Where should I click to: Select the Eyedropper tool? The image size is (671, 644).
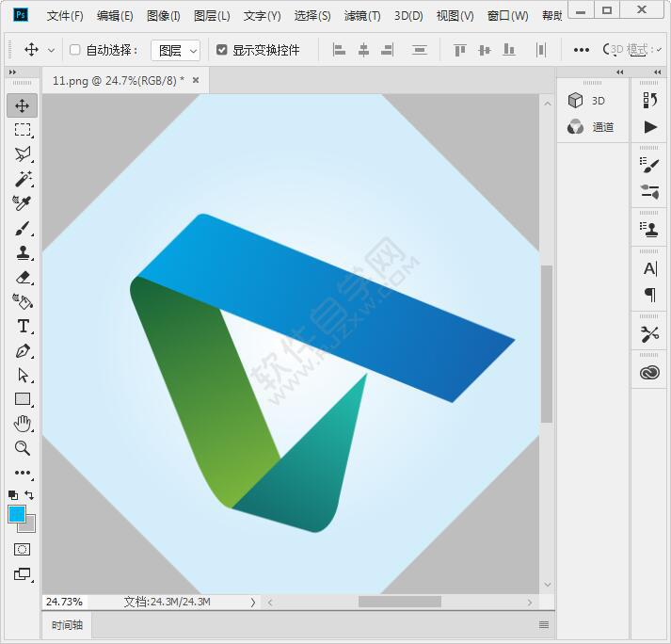[x=23, y=203]
